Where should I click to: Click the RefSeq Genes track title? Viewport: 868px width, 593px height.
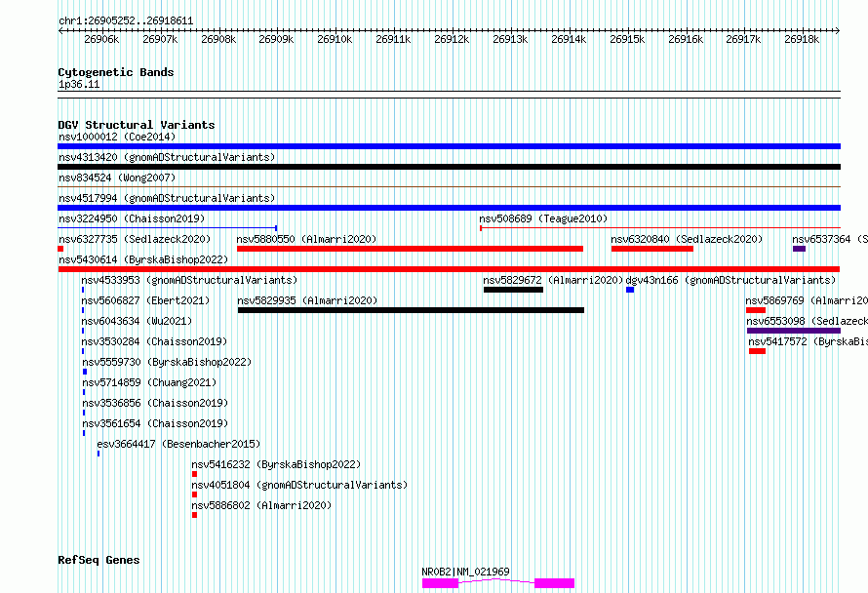99,560
